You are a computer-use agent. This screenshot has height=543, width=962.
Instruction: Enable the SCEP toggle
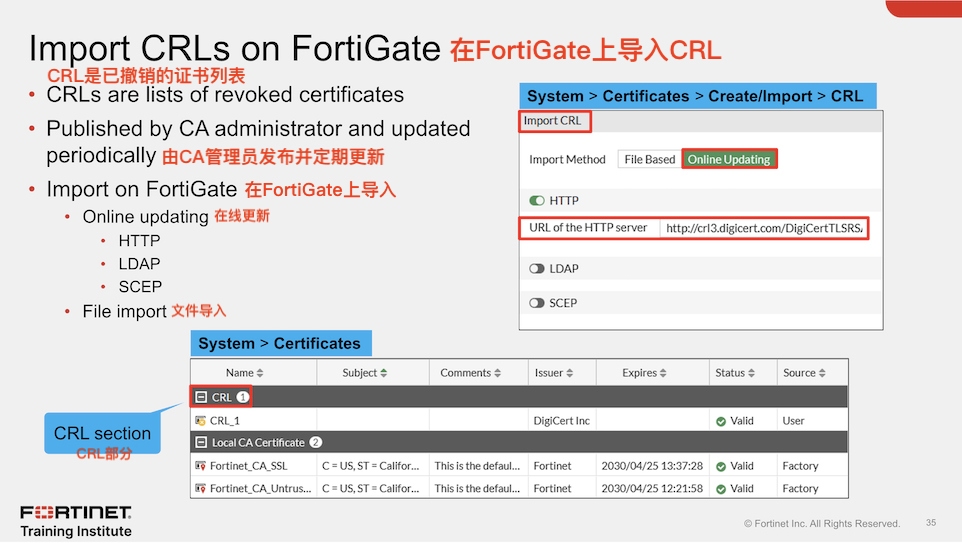pyautogui.click(x=537, y=303)
